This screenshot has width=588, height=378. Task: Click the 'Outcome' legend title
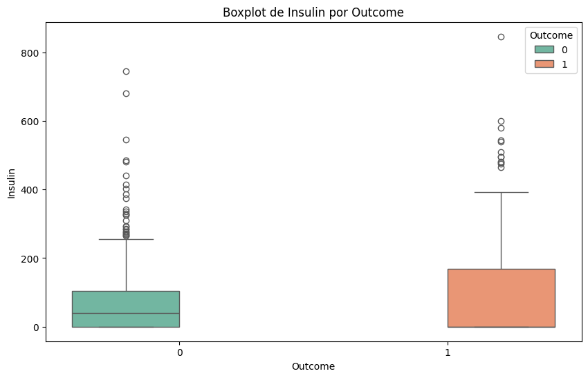550,35
